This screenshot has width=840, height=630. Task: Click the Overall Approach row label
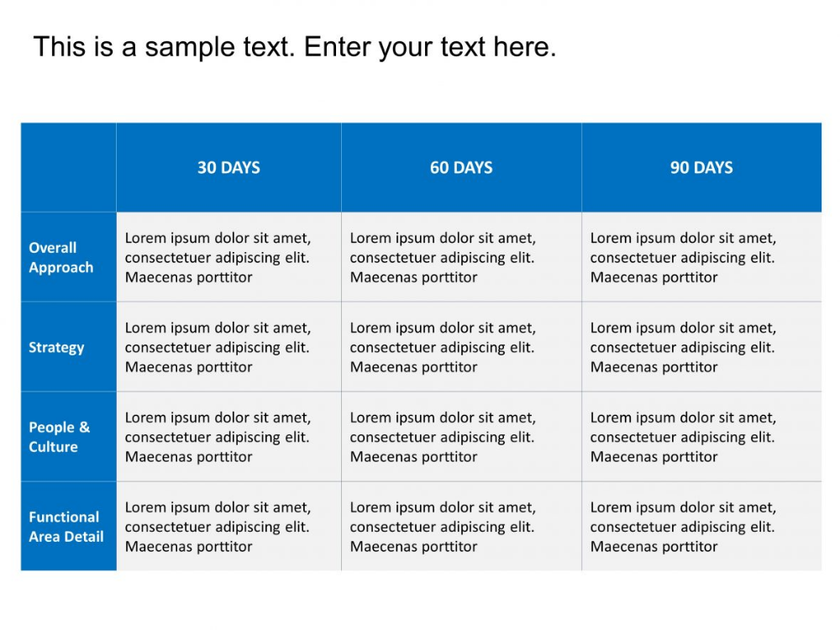tap(61, 258)
